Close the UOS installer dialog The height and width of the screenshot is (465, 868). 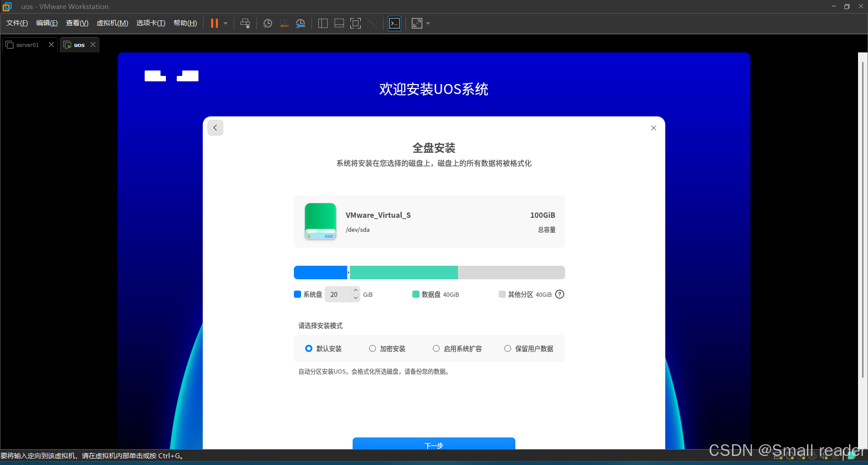tap(653, 128)
